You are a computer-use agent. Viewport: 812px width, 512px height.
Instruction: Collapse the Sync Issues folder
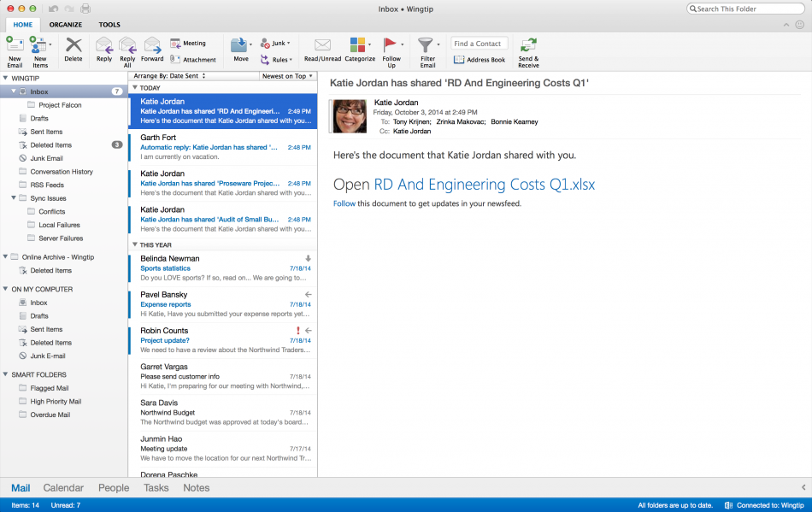[14, 198]
